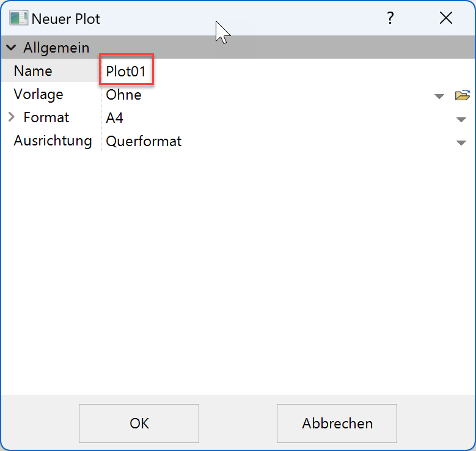
Task: Expand the Format row chevron
Action: click(x=12, y=117)
